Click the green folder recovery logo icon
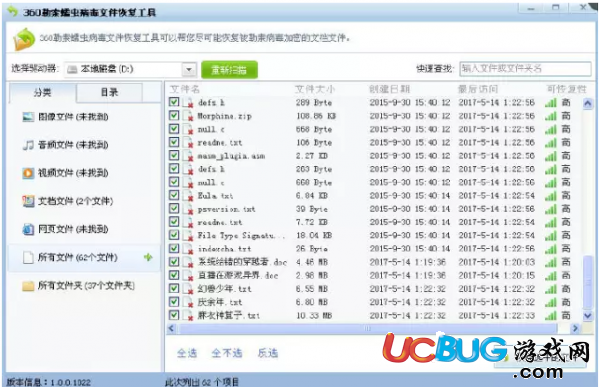This screenshot has width=599, height=387. [x=24, y=39]
